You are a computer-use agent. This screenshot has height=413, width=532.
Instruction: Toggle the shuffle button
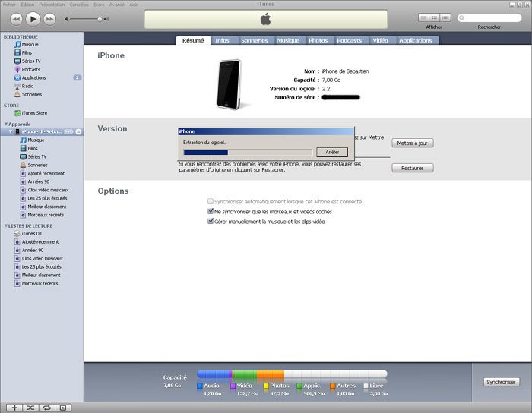[x=30, y=408]
